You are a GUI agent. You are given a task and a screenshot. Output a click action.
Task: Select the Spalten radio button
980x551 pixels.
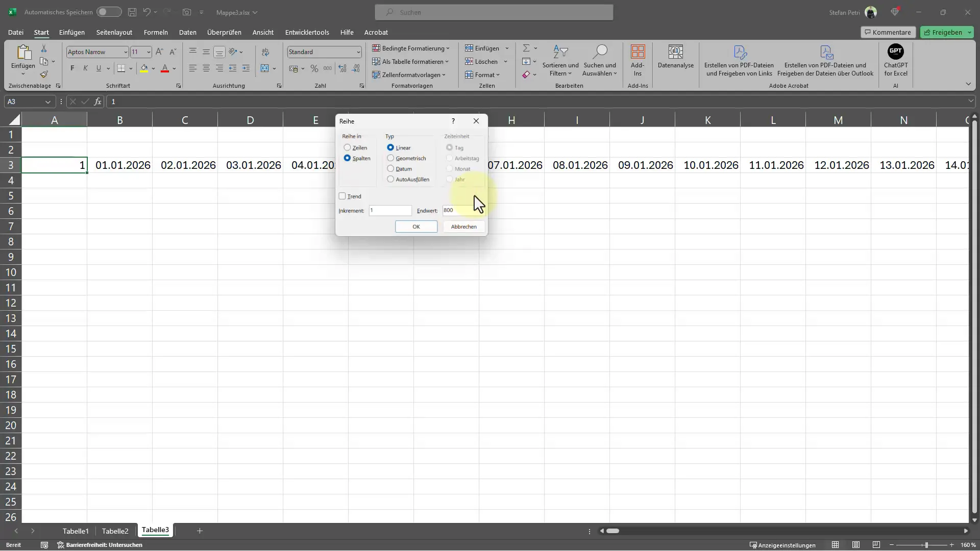pyautogui.click(x=347, y=158)
